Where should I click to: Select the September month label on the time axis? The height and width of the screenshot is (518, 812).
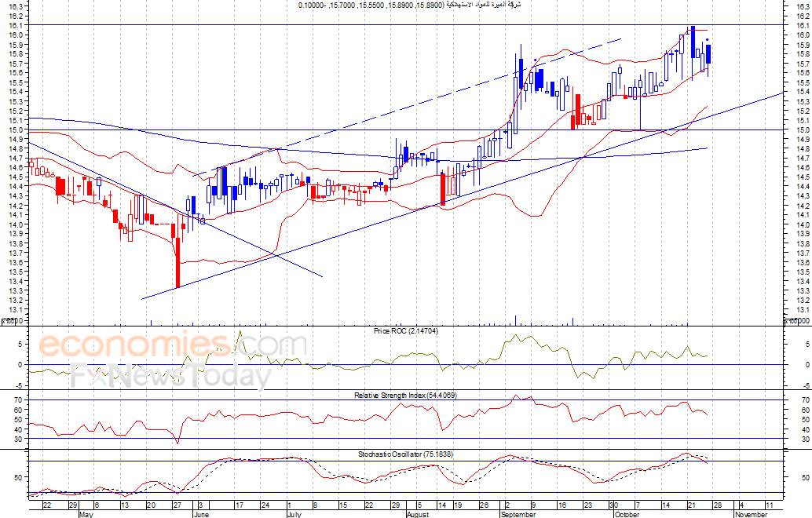[x=518, y=514]
